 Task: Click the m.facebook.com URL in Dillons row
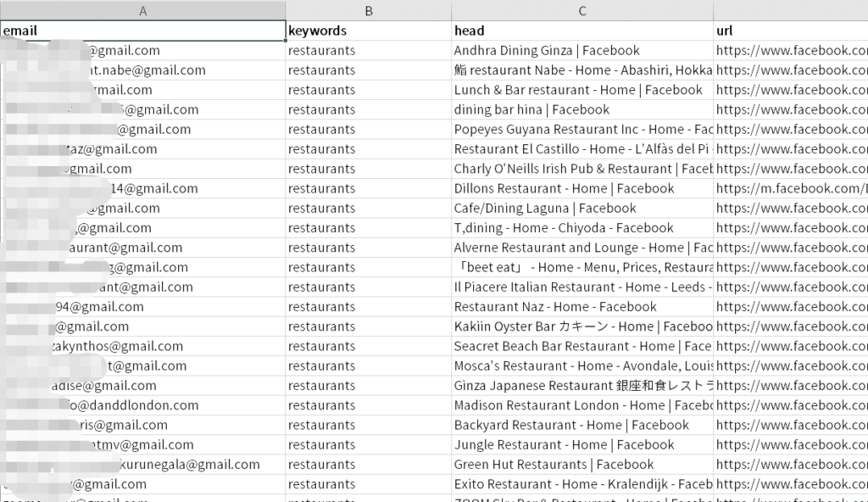click(792, 188)
